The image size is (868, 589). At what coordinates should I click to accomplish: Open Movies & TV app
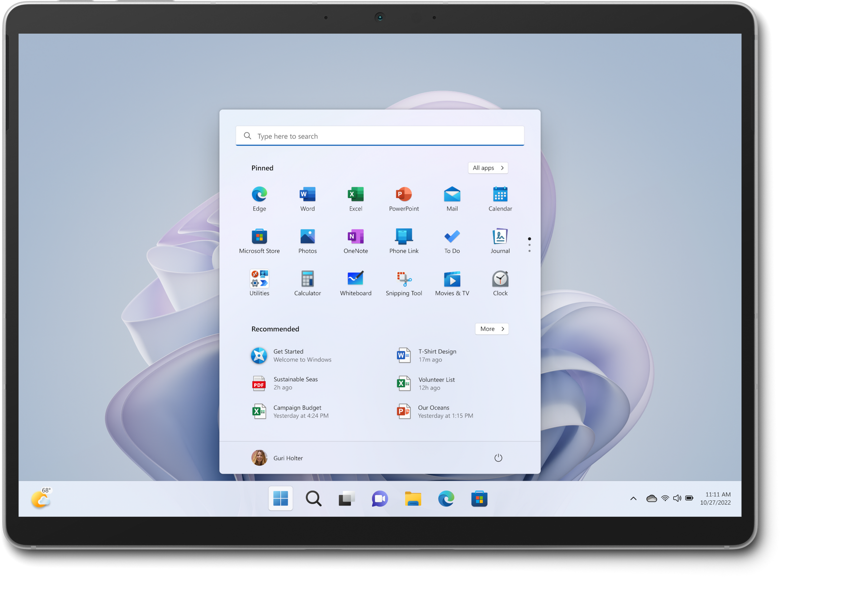point(452,283)
